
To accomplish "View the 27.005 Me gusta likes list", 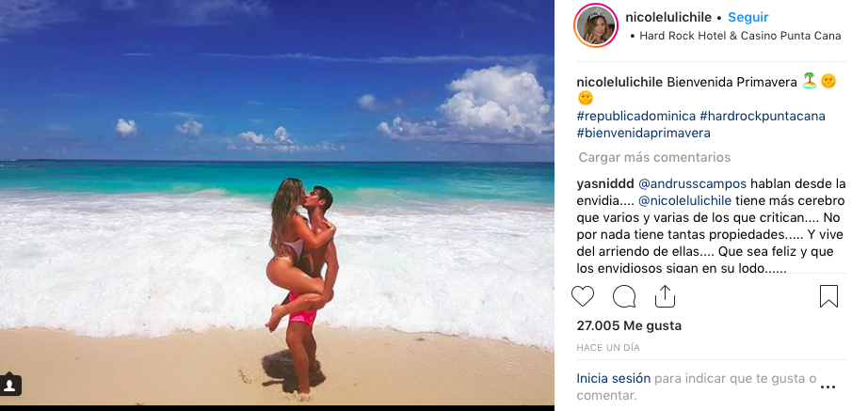I will point(629,325).
